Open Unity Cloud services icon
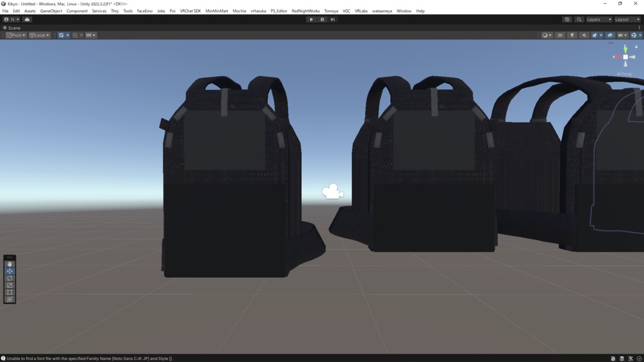This screenshot has width=644, height=362. [27, 19]
